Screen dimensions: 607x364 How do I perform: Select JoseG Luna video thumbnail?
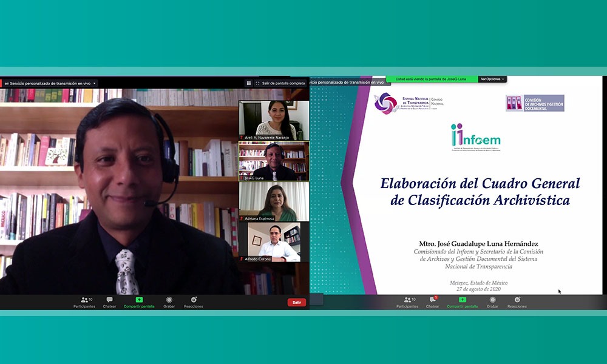(x=274, y=161)
